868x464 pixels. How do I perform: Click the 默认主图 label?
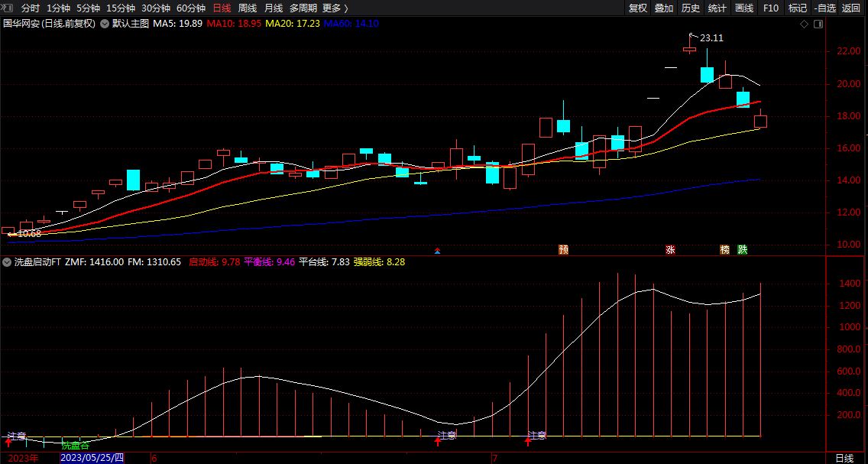click(x=131, y=24)
